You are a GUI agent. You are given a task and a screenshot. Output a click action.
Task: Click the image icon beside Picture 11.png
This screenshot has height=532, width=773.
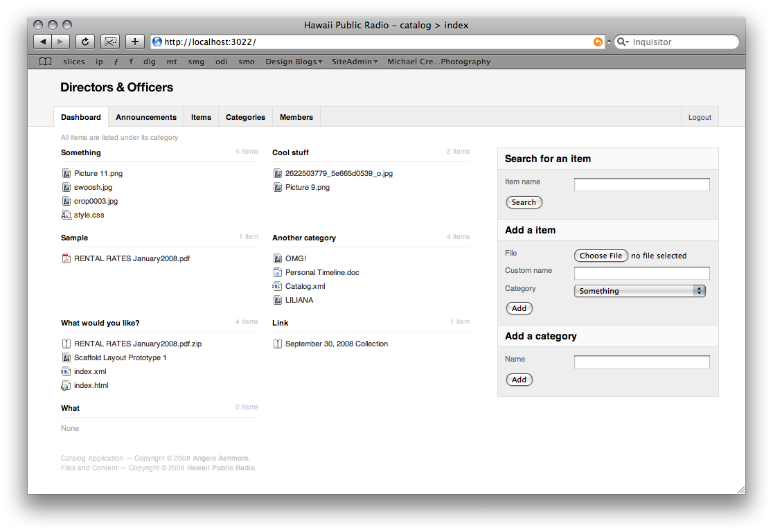[66, 173]
